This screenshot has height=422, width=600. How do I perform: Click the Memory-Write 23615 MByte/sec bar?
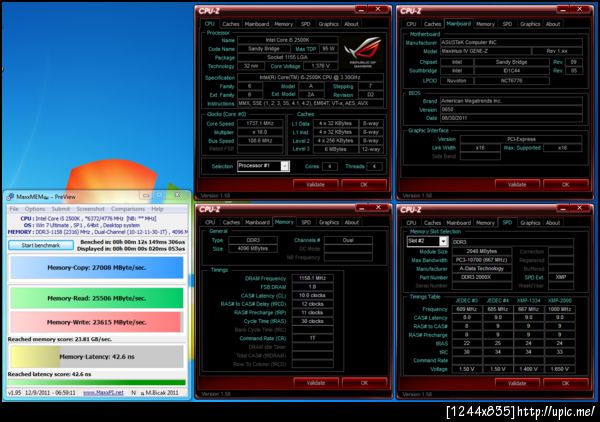point(96,322)
